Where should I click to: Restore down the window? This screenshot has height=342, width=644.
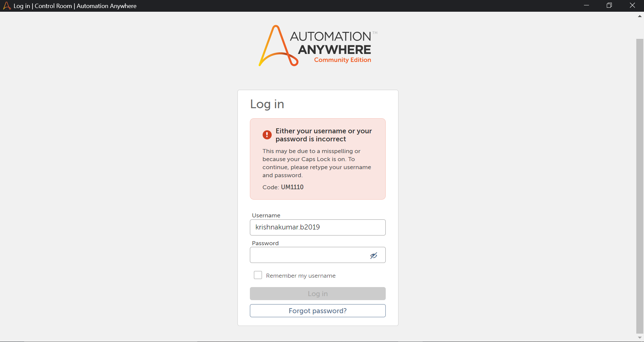(x=609, y=6)
